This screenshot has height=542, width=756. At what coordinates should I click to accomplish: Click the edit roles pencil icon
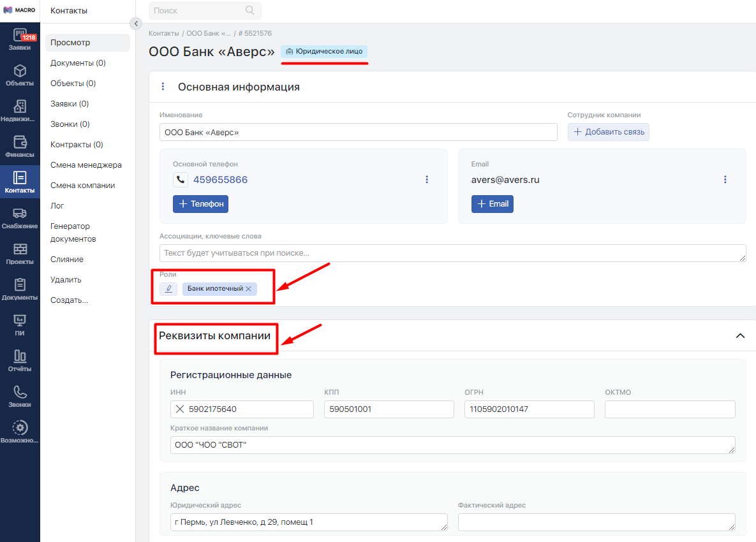[x=168, y=289]
